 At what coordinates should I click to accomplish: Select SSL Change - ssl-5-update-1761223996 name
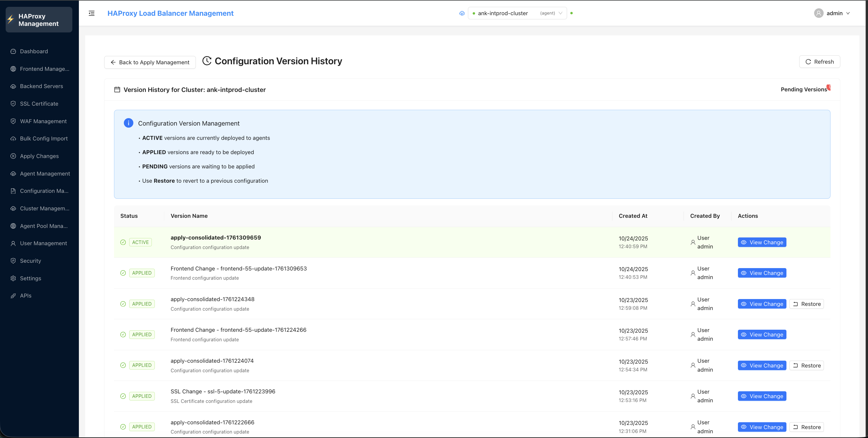[x=223, y=392]
